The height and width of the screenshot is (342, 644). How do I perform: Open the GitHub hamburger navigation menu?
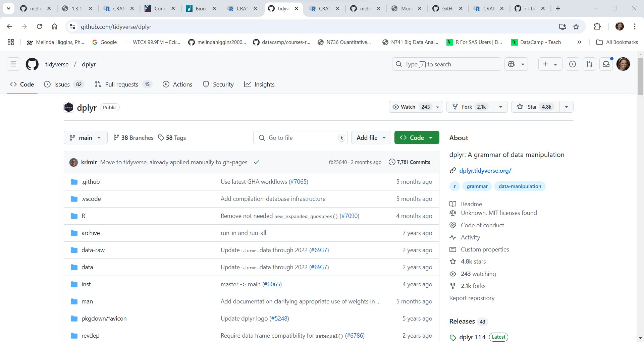coord(13,64)
